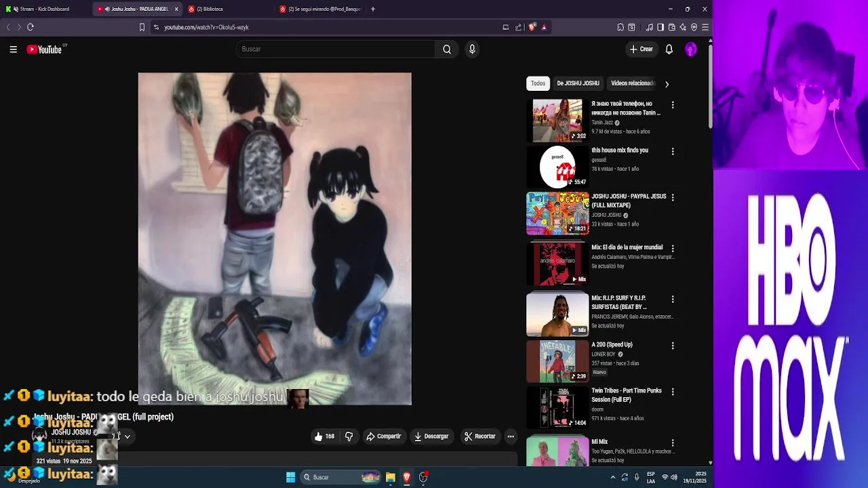
Task: Open 'Mix: R.I.P. SURF Y R.I.P. SURFISTAS'
Action: point(619,302)
